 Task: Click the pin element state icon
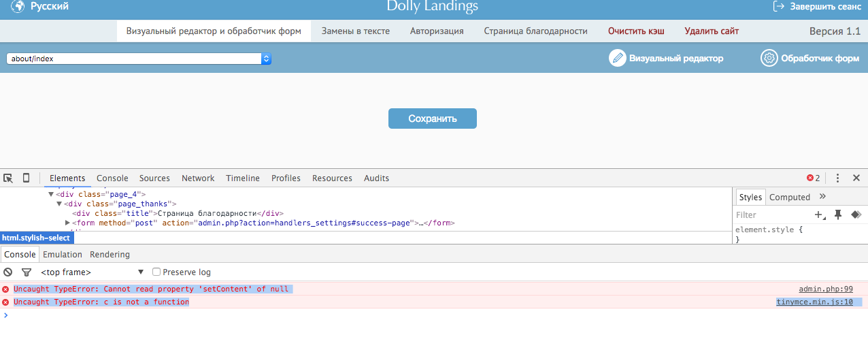point(838,215)
